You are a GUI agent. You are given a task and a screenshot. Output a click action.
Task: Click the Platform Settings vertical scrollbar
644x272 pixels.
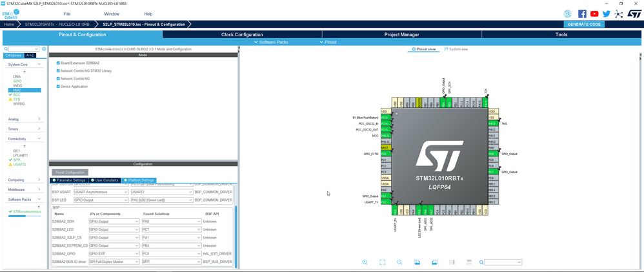(236, 237)
